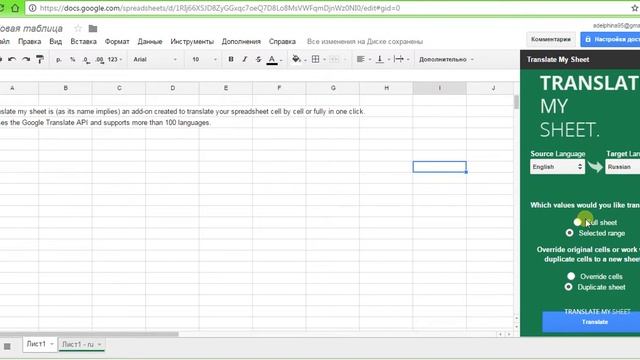Open the Дополнения menu
Screen dimensions: 640x360
tap(241, 42)
